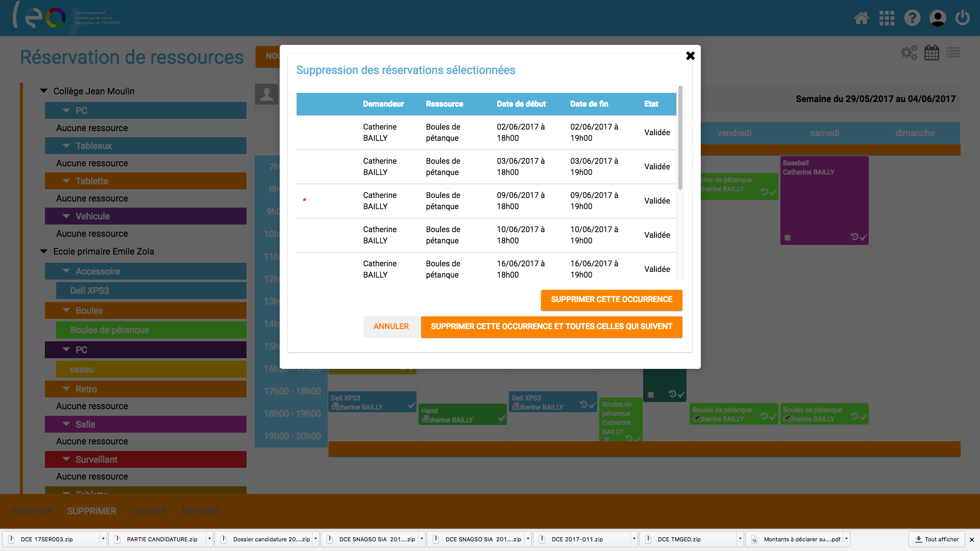Click the power logout icon
Screen dimensions: 980x551
[x=962, y=18]
